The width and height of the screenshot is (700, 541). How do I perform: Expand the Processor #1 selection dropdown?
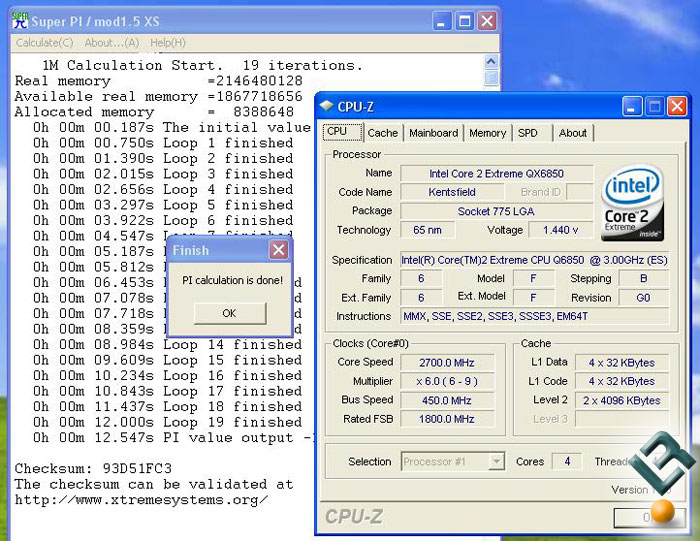(496, 461)
